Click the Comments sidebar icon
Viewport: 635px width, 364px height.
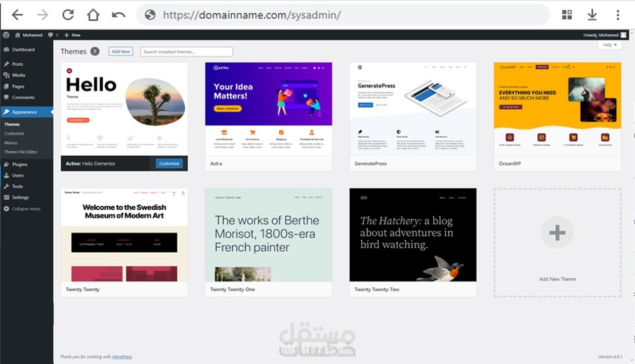tap(6, 98)
